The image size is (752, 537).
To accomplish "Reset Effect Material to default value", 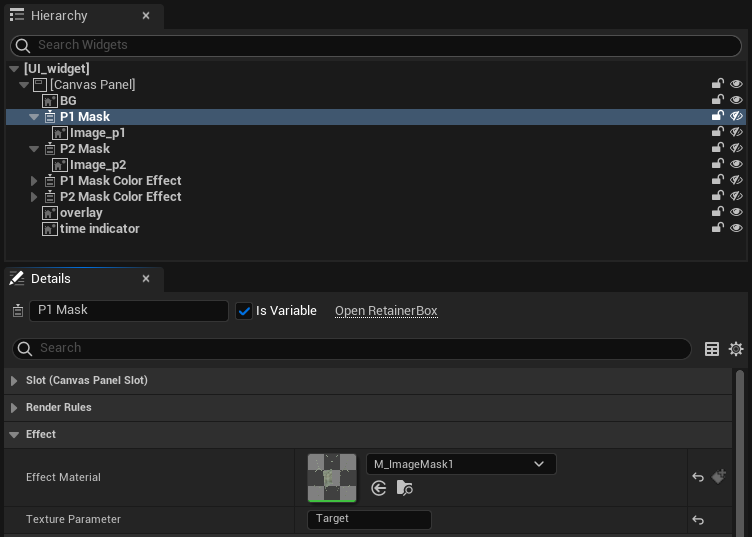I will pyautogui.click(x=698, y=477).
